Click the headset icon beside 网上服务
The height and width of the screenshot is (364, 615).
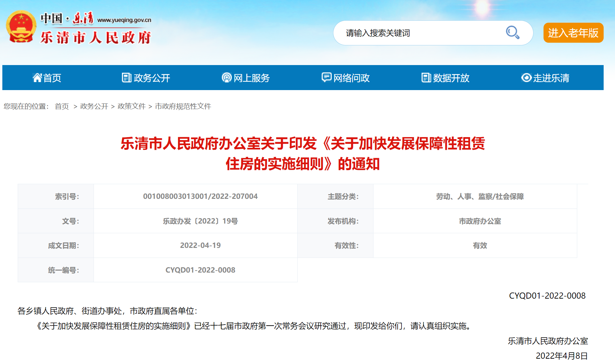coord(226,78)
